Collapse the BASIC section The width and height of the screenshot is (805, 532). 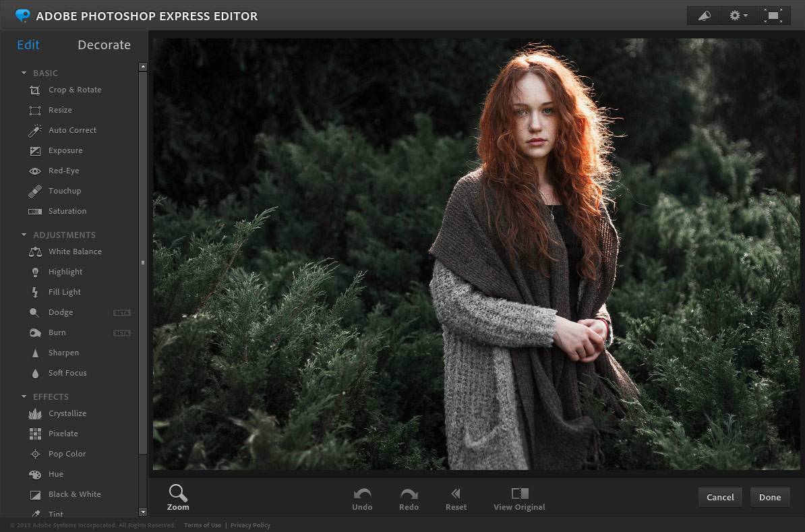[24, 73]
